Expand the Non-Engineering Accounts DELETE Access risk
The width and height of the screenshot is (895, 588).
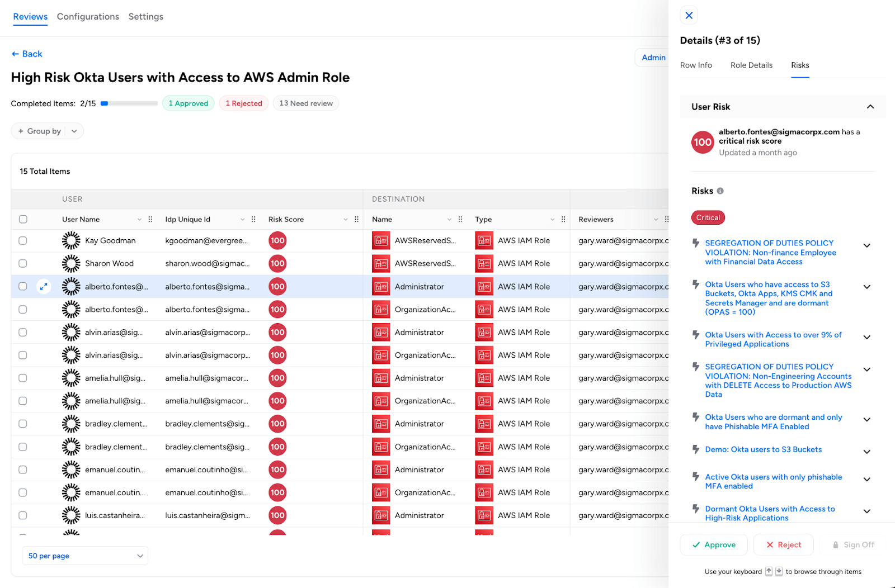pos(867,369)
